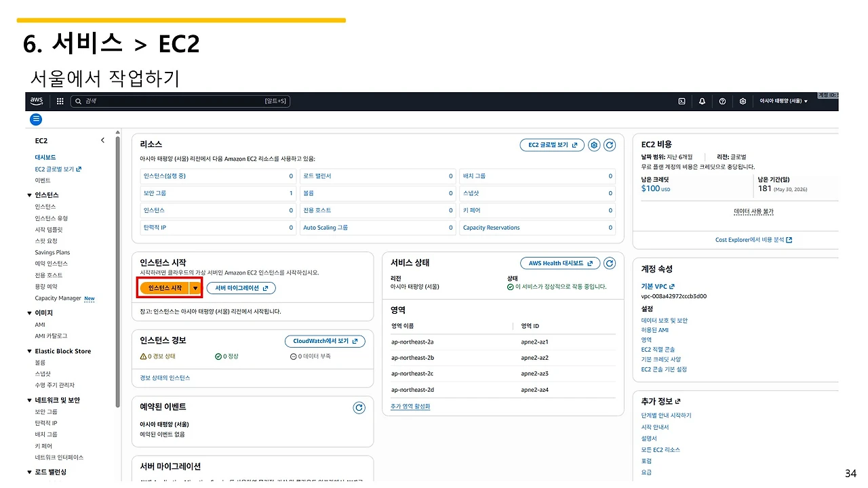This screenshot has height=488, width=868.
Task: Open the notifications bell icon
Action: pos(702,101)
